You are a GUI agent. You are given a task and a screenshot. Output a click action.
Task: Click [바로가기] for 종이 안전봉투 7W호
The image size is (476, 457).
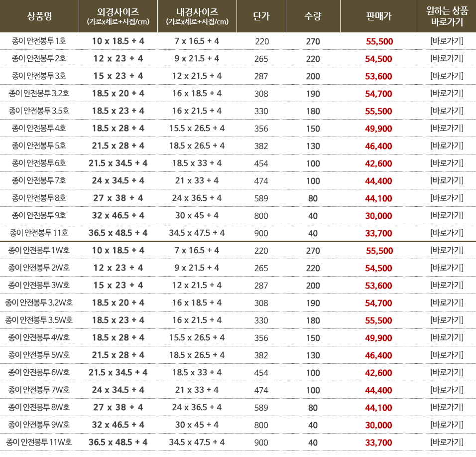coord(447,390)
